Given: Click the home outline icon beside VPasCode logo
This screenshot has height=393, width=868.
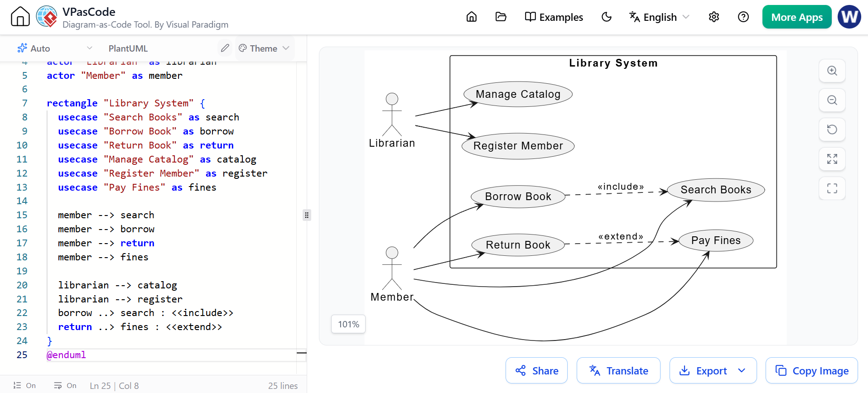Looking at the screenshot, I should [20, 17].
